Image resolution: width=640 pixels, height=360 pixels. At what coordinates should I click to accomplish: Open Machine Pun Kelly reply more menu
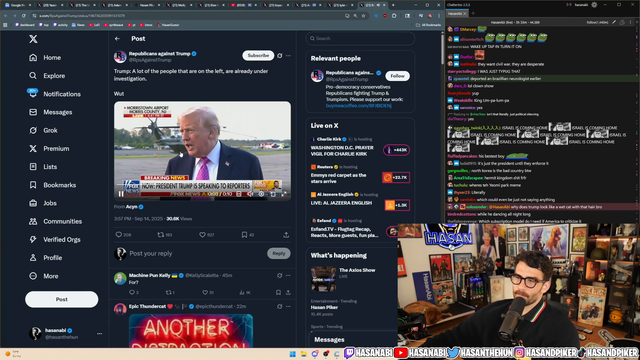[x=288, y=276]
